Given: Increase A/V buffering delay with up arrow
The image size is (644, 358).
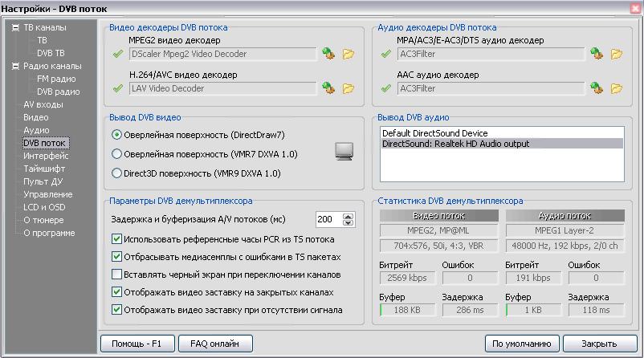Looking at the screenshot, I should pyautogui.click(x=348, y=216).
